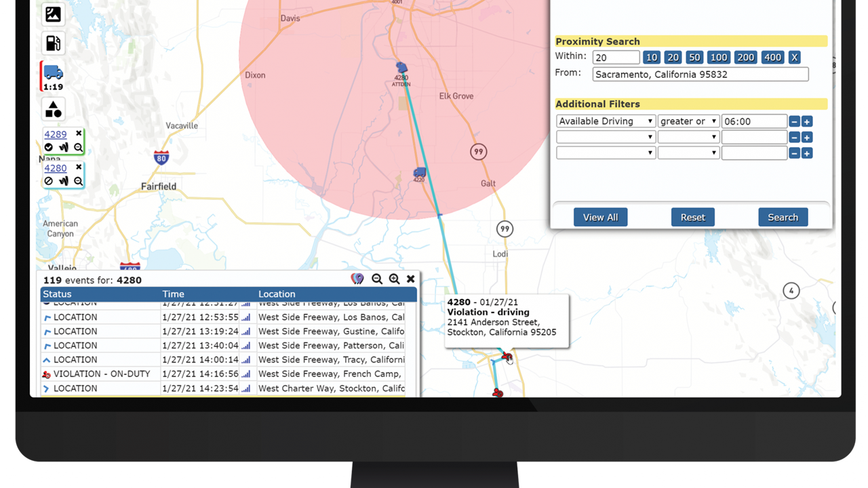The image size is (868, 488).
Task: Select the 13:40:04 Patterson location event
Action: (x=223, y=346)
